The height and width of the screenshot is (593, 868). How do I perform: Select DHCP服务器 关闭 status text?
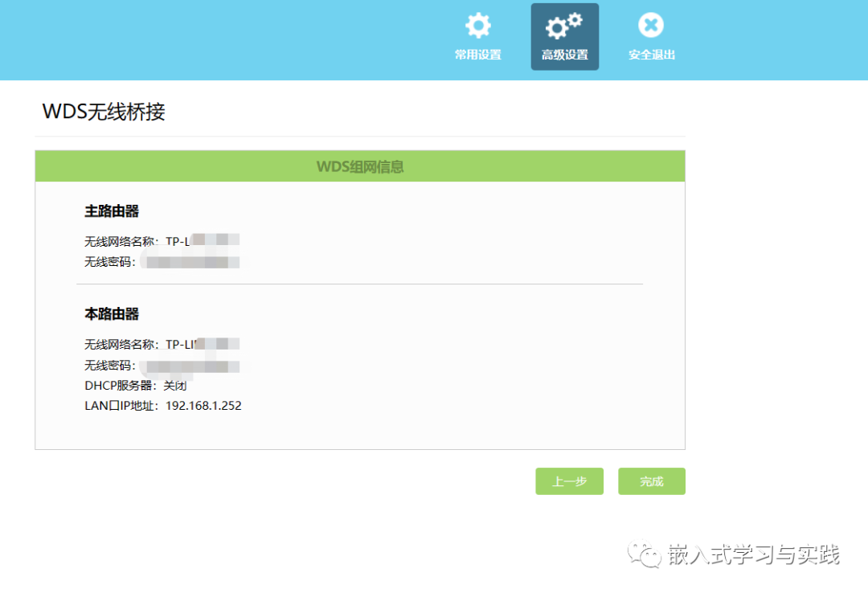(x=136, y=386)
